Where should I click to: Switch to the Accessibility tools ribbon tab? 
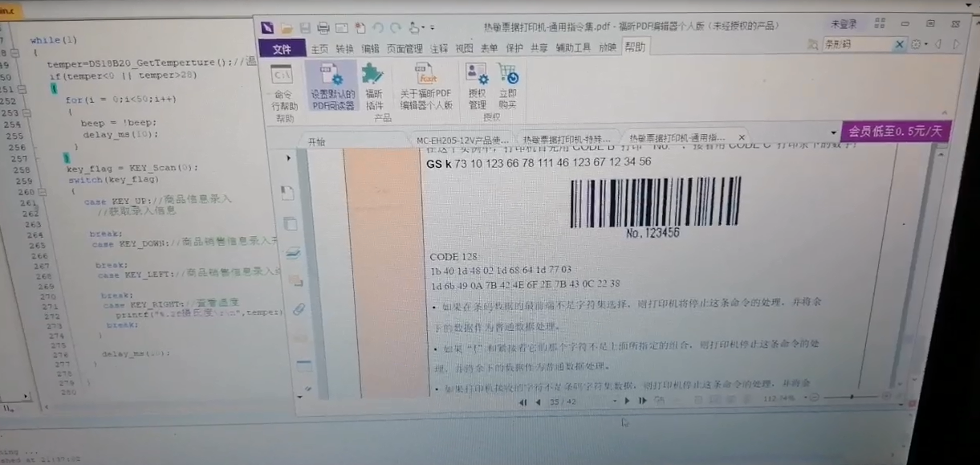tap(573, 47)
